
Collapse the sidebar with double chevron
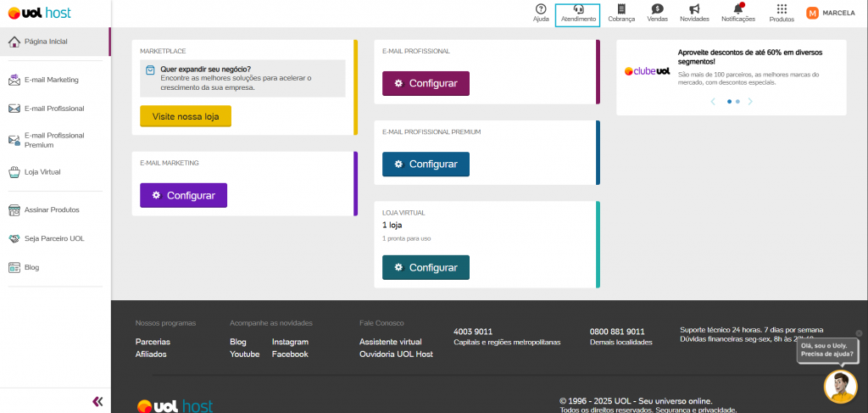pyautogui.click(x=98, y=401)
